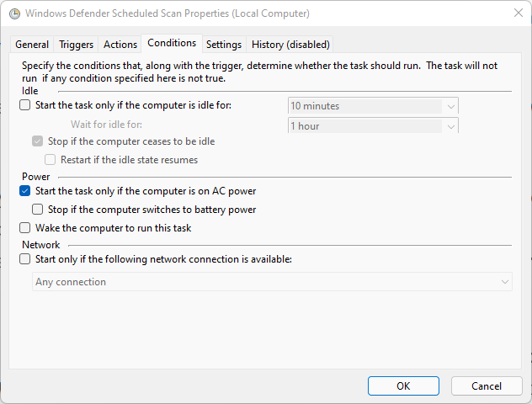Enable start task only if computer is idle
532x404 pixels.
tap(24, 105)
